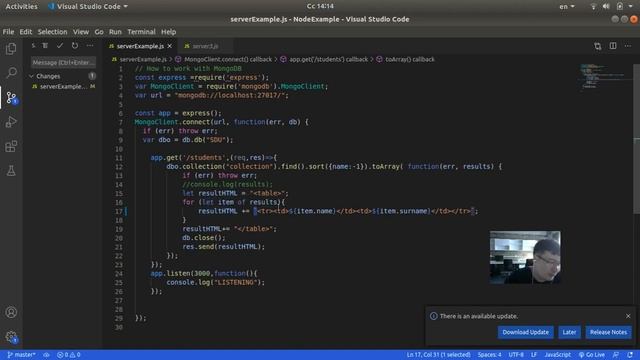Click the feedback icon in status bar
640x360 pixels.
coord(616,355)
